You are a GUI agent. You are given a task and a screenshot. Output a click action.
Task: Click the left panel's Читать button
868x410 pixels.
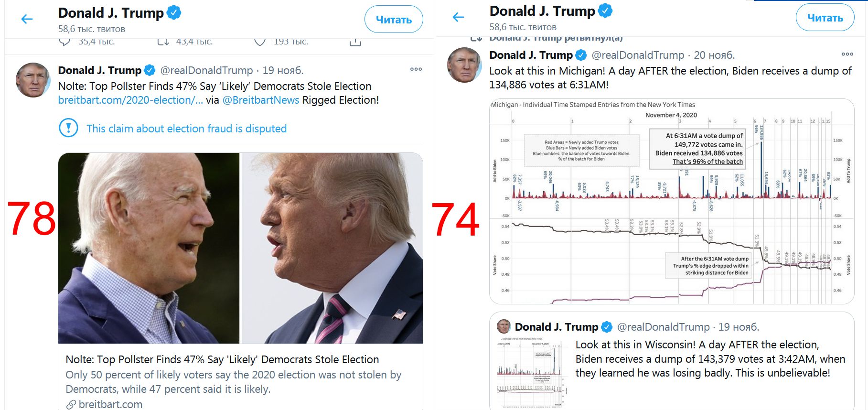tap(394, 20)
